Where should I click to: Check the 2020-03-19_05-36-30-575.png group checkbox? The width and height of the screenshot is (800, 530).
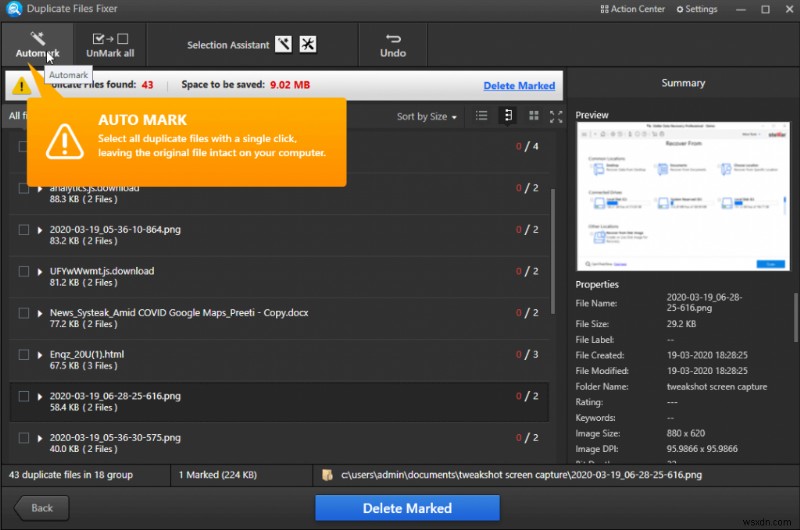[23, 438]
